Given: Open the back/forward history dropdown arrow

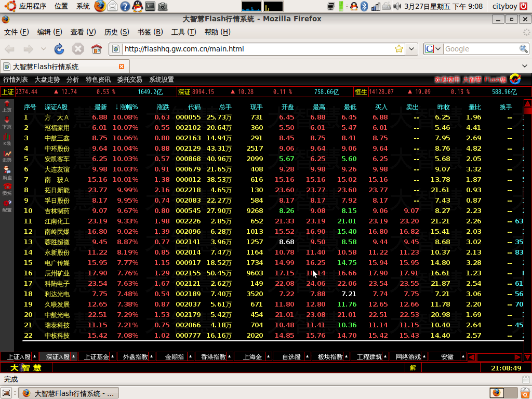Looking at the screenshot, I should coord(44,49).
